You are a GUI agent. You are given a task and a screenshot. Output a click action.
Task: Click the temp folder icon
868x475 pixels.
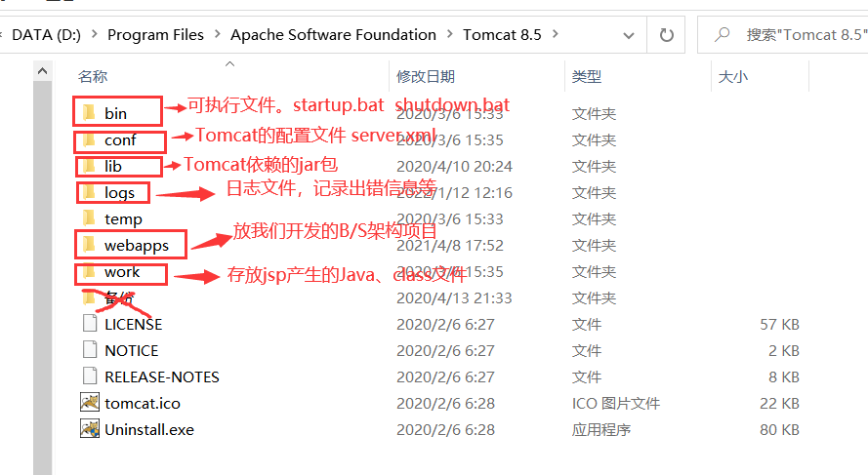point(89,218)
